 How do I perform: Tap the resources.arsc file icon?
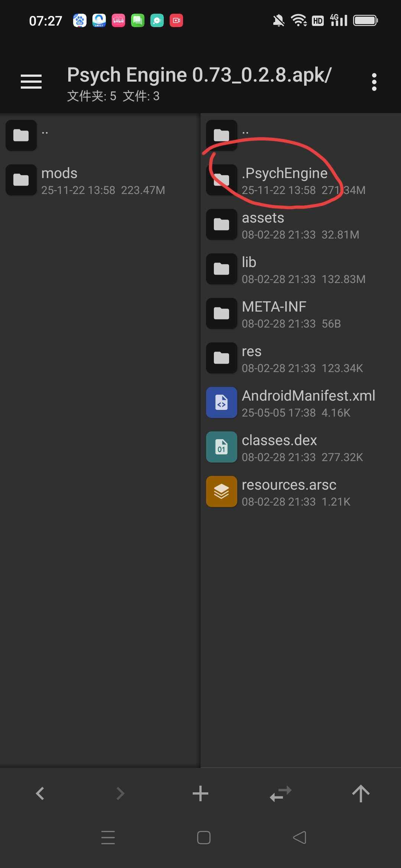[x=222, y=491]
